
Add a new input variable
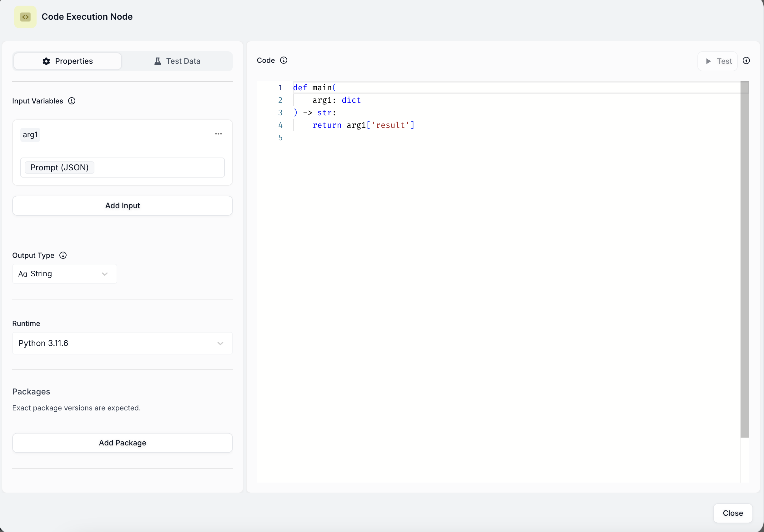point(123,206)
